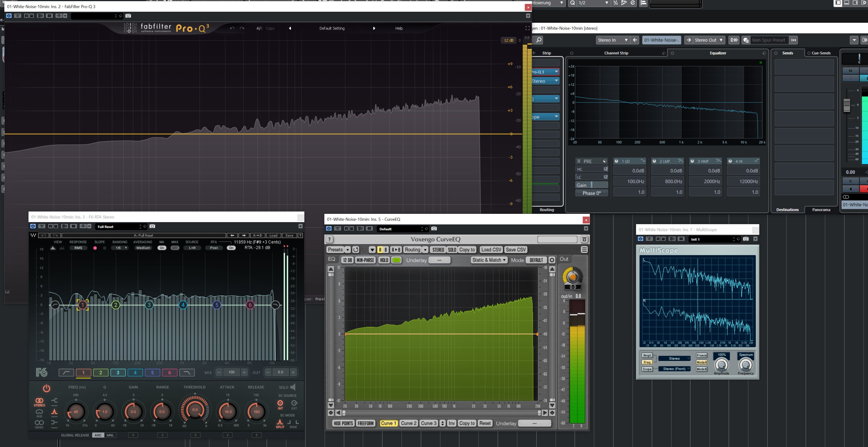
Task: Open CurveEQ help question mark button
Action: (x=330, y=239)
